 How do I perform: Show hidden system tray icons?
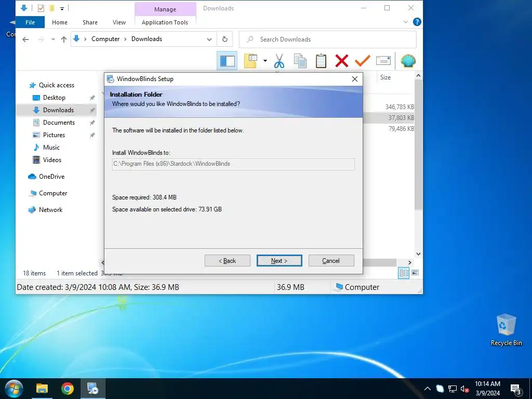pyautogui.click(x=428, y=389)
